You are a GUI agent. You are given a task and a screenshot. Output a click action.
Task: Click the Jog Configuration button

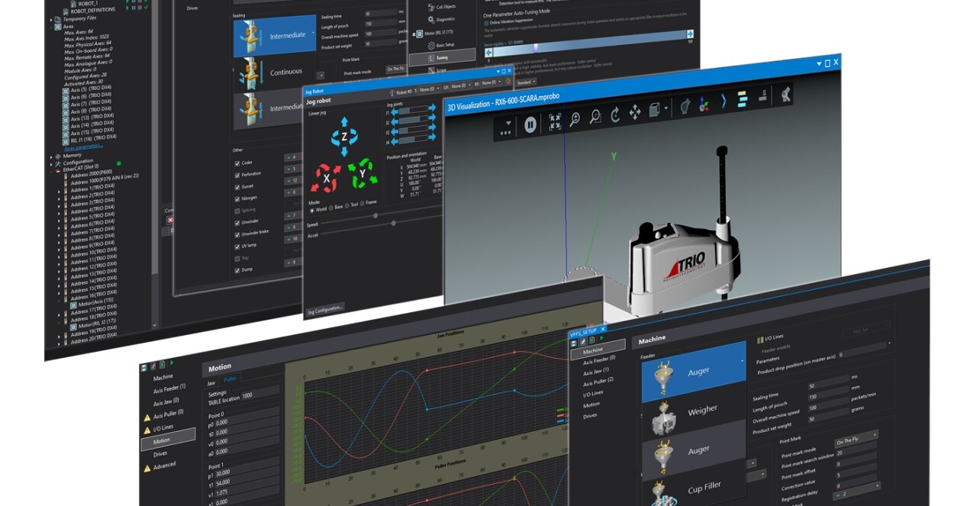[x=325, y=308]
